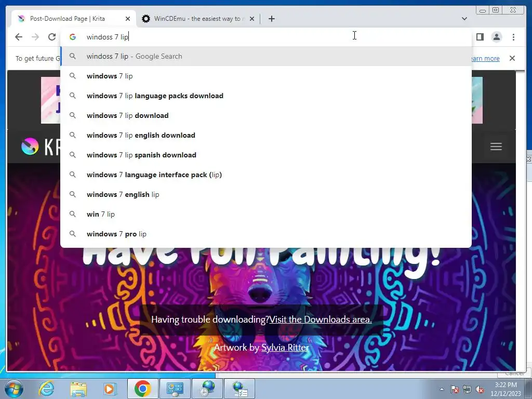This screenshot has width=532, height=399.
Task: Open the Control Panel taskbar item
Action: [175, 389]
